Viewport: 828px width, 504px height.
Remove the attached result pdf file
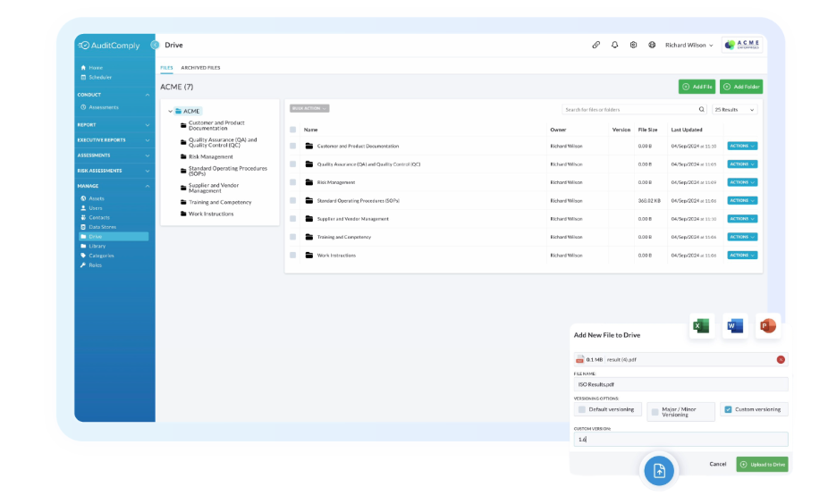[x=781, y=359]
